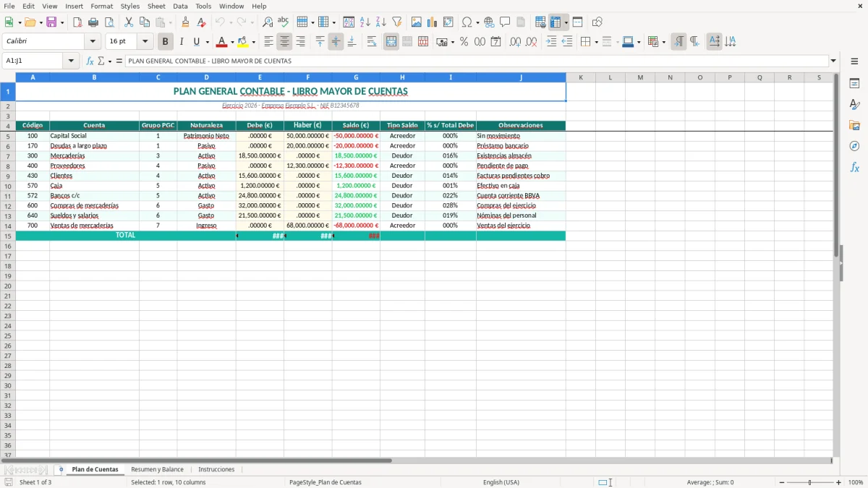Click the zoom slider in status bar
Image resolution: width=868 pixels, height=488 pixels.
point(810,482)
